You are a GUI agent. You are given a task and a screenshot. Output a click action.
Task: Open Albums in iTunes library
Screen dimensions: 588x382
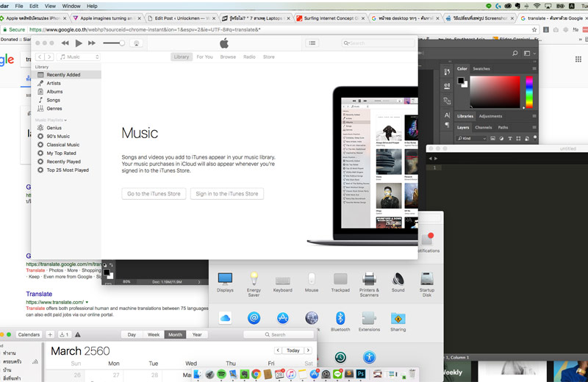(66, 92)
